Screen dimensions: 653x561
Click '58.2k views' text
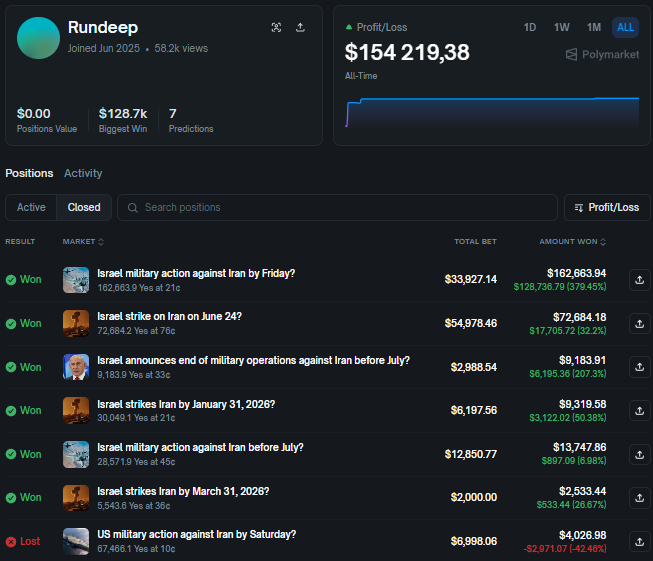(x=181, y=48)
